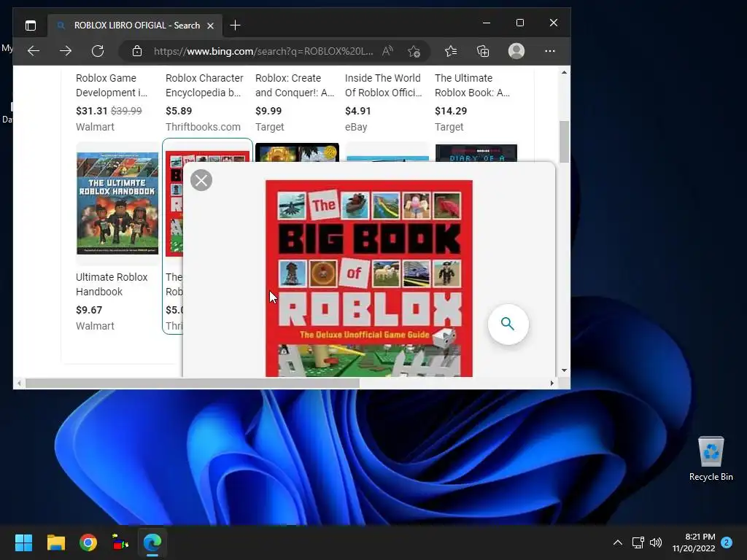Click the Ultimate Roblox Handbook cover thumbnail
The image size is (747, 560).
[x=117, y=203]
